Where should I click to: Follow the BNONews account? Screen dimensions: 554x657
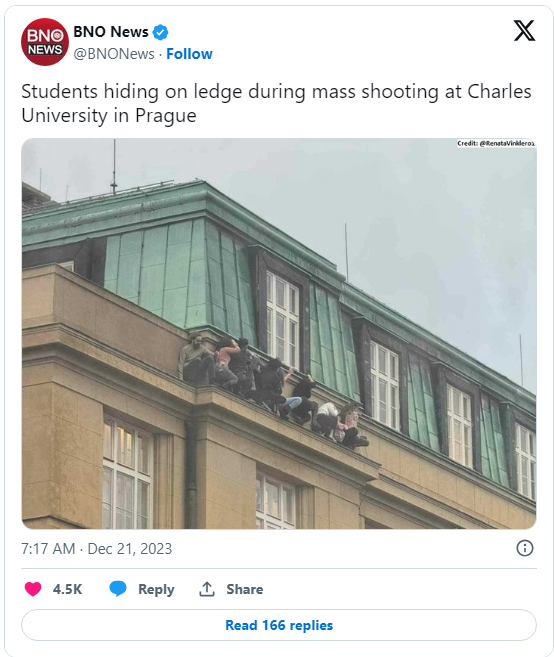coord(189,54)
